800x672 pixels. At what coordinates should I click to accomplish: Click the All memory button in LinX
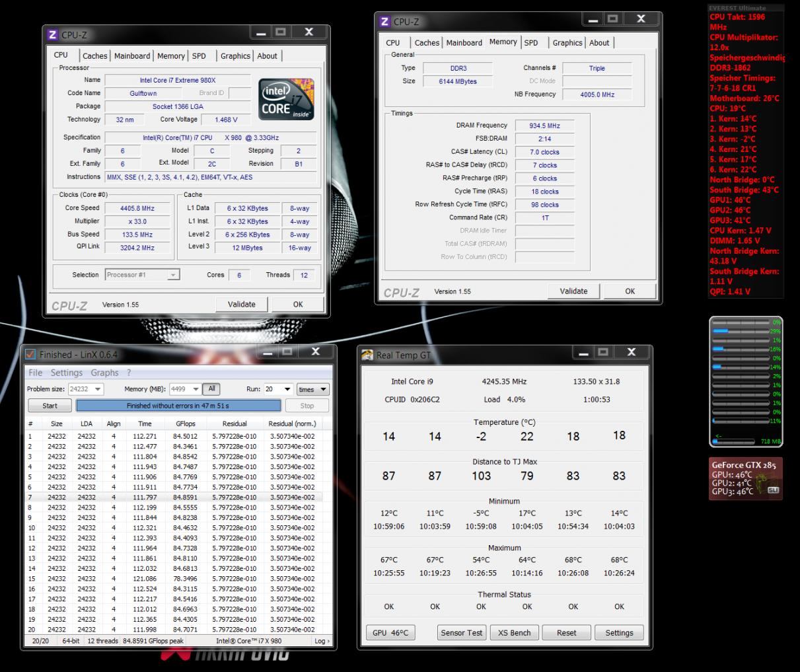[x=211, y=389]
